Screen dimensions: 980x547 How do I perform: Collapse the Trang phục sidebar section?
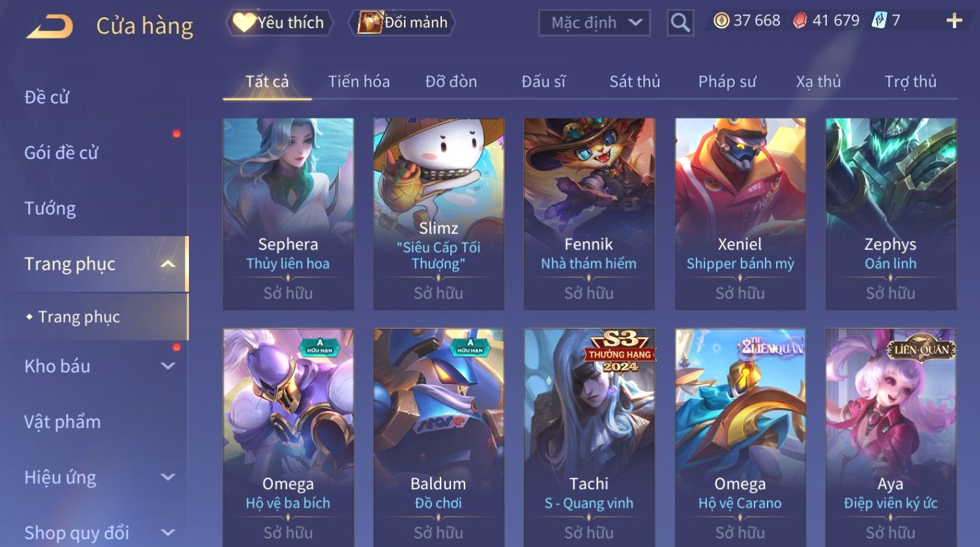pyautogui.click(x=167, y=264)
